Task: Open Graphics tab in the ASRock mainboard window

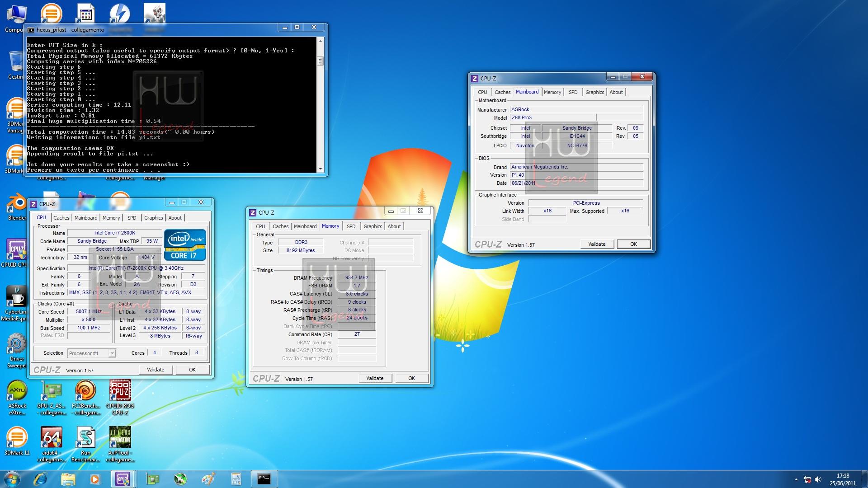Action: (594, 92)
